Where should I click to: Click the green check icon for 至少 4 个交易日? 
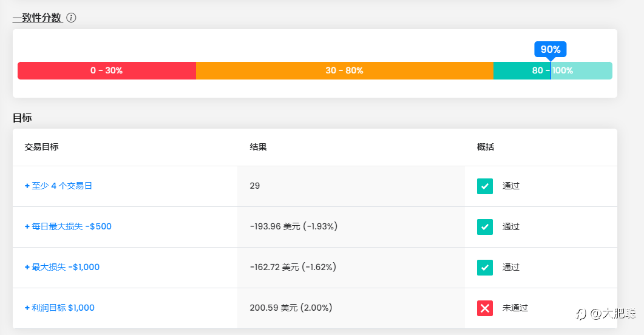coord(484,186)
